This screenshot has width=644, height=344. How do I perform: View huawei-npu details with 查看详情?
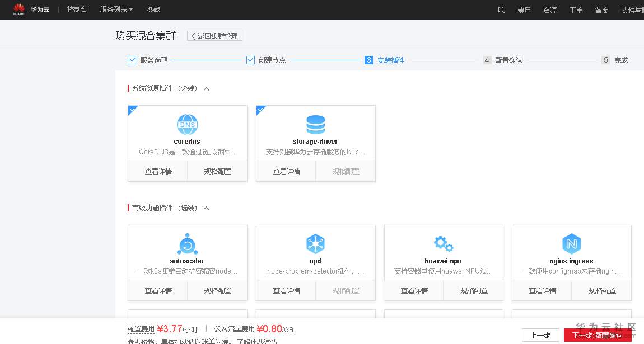click(414, 291)
